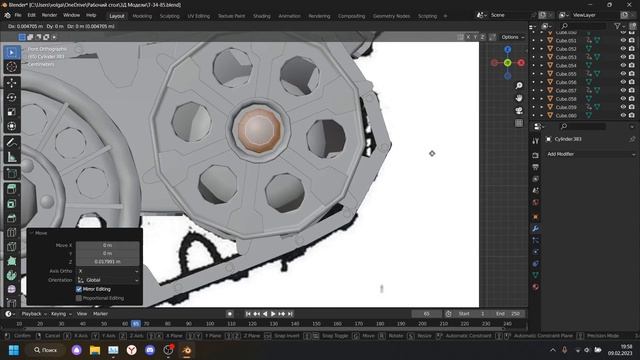Image resolution: width=640 pixels, height=360 pixels.
Task: Uncheck the Mirror Editing checkbox
Action: (x=79, y=289)
